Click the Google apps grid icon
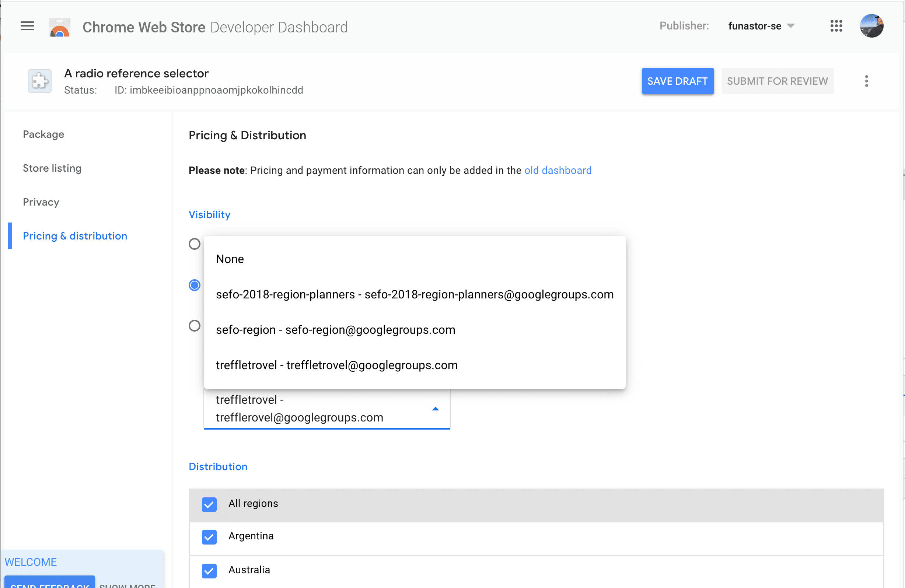The image size is (905, 588). tap(836, 26)
